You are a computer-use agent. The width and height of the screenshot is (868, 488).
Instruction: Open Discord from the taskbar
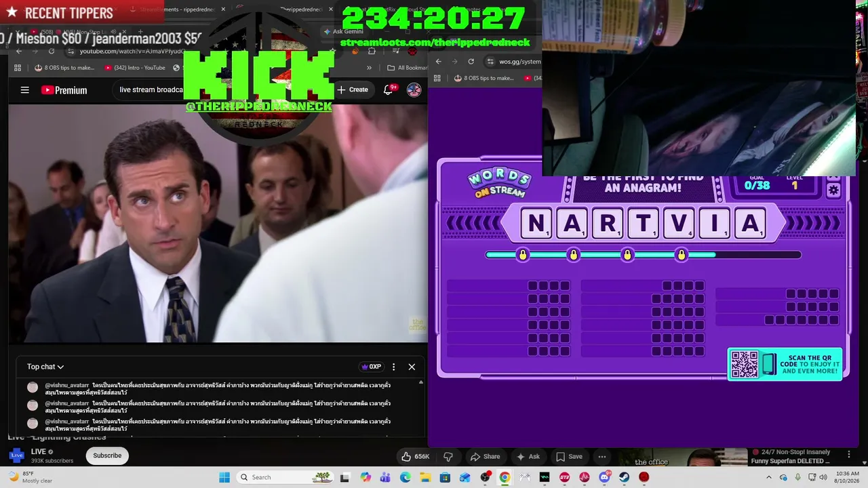pyautogui.click(x=604, y=477)
